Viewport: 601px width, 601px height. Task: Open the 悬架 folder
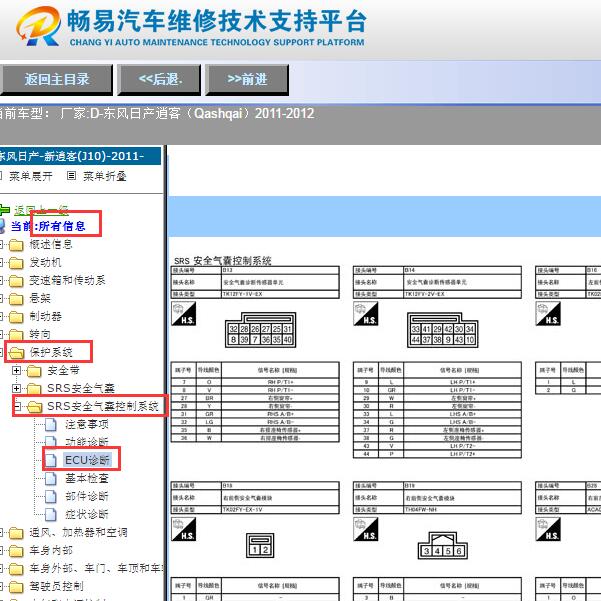(x=40, y=298)
